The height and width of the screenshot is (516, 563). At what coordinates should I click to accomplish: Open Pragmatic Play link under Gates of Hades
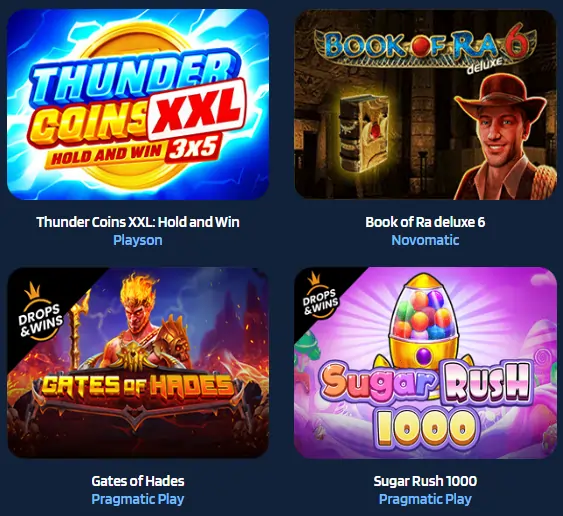[138, 499]
